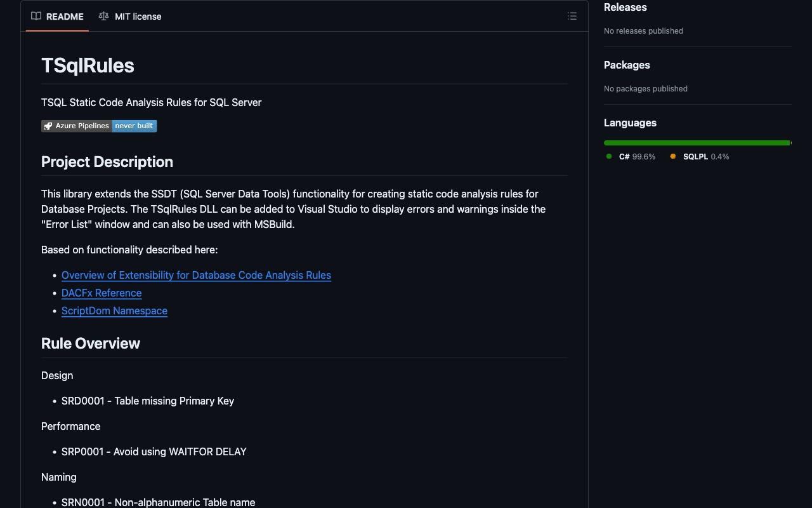Open Overview of Extensibility for Database Code Analysis Rules
Viewport: 812px width, 508px height.
tap(196, 275)
